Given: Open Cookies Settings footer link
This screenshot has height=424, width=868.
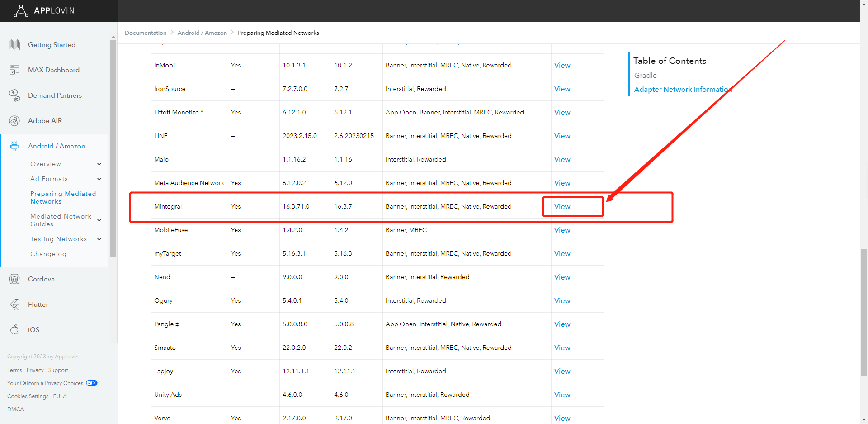Looking at the screenshot, I should pyautogui.click(x=28, y=396).
